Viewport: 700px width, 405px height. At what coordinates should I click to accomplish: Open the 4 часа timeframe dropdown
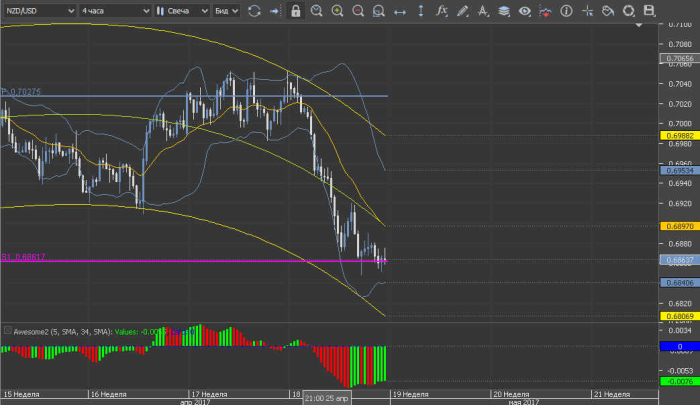click(x=115, y=11)
